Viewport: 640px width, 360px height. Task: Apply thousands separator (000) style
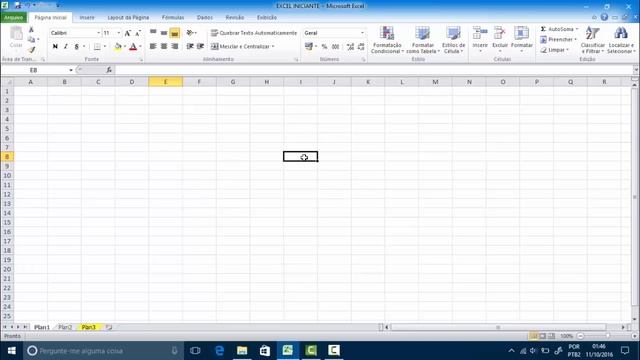coord(336,47)
